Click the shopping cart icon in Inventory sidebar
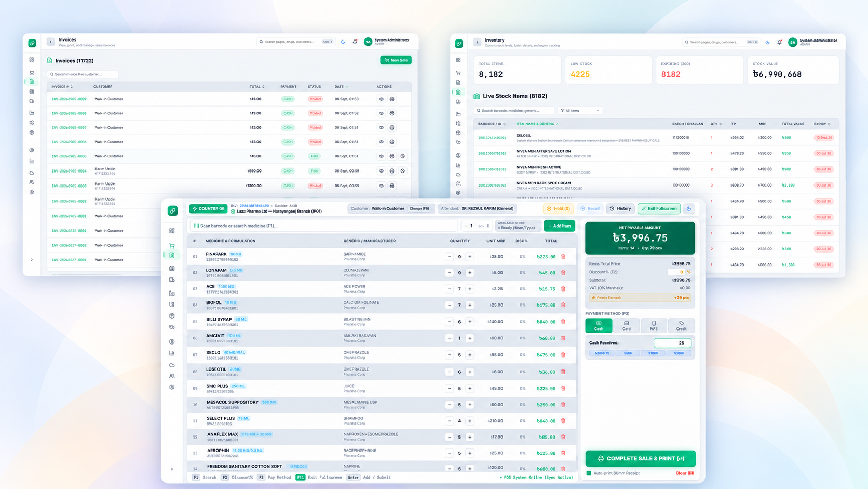This screenshot has height=489, width=868. coord(458,73)
